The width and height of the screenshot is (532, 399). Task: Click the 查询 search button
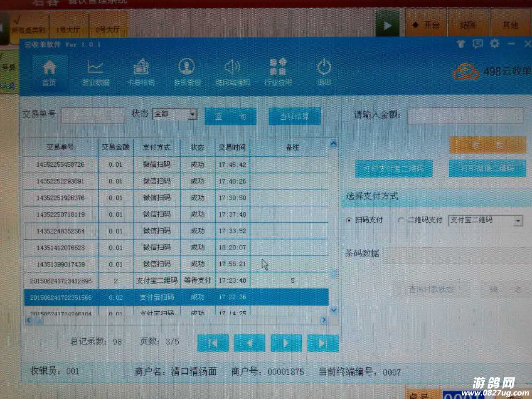(230, 117)
